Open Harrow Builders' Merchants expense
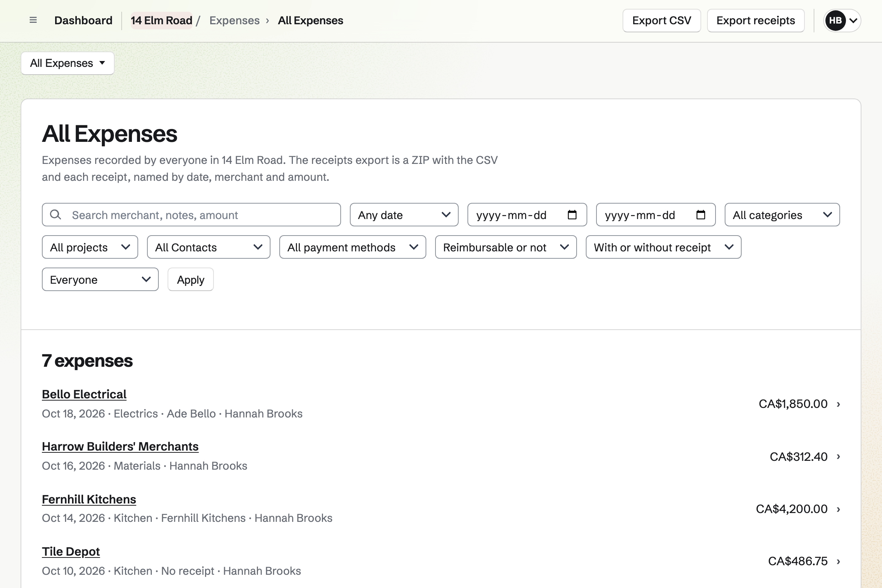 [120, 446]
